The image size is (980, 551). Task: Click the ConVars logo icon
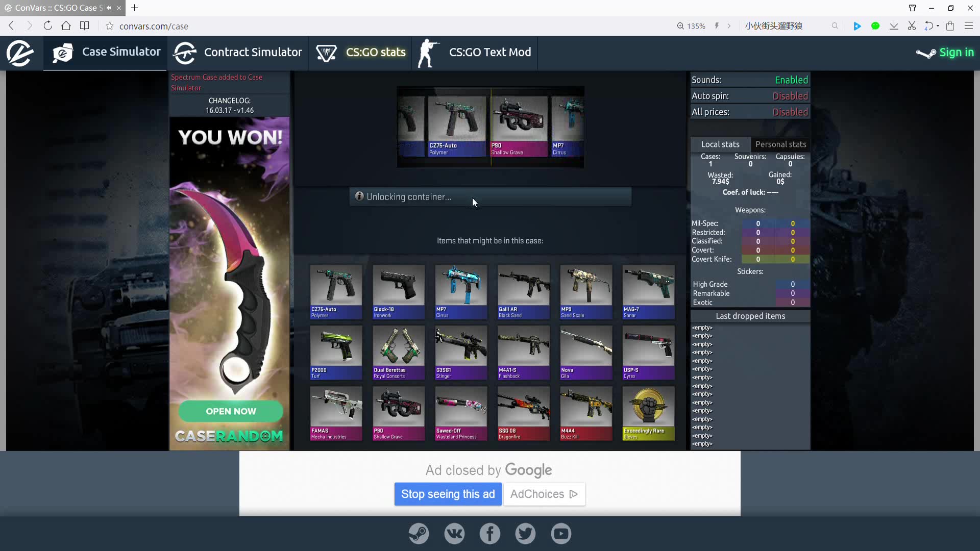(x=20, y=53)
